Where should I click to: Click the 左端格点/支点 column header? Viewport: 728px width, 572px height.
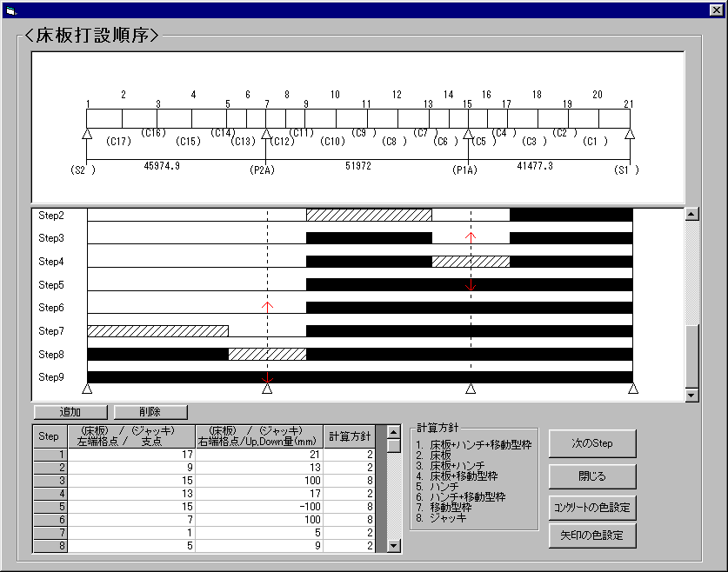[131, 436]
